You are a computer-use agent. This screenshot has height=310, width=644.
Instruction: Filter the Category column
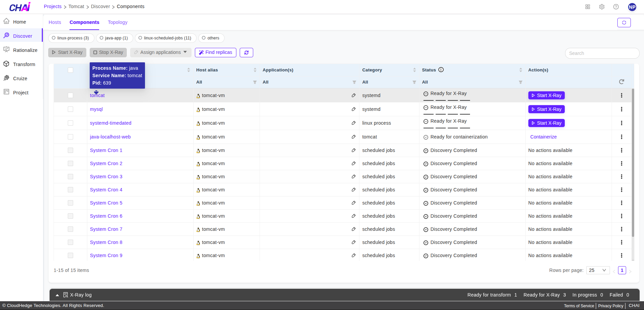coord(414,82)
